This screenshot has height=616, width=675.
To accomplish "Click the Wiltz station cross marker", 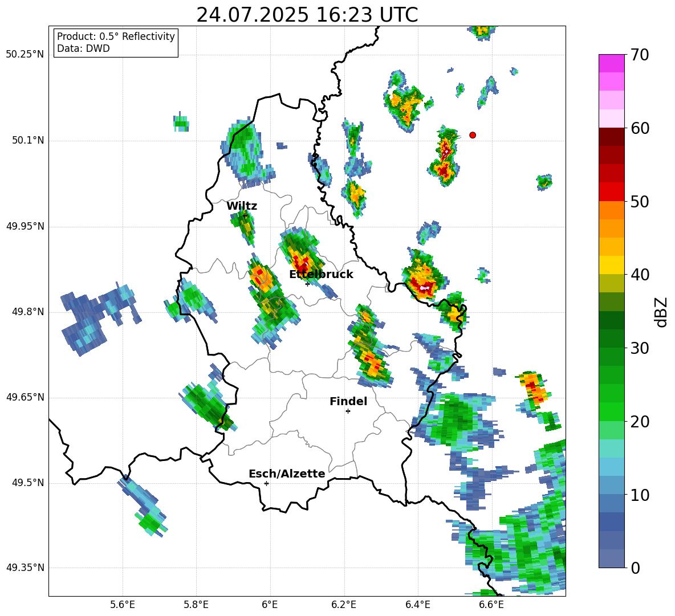I will [x=245, y=216].
